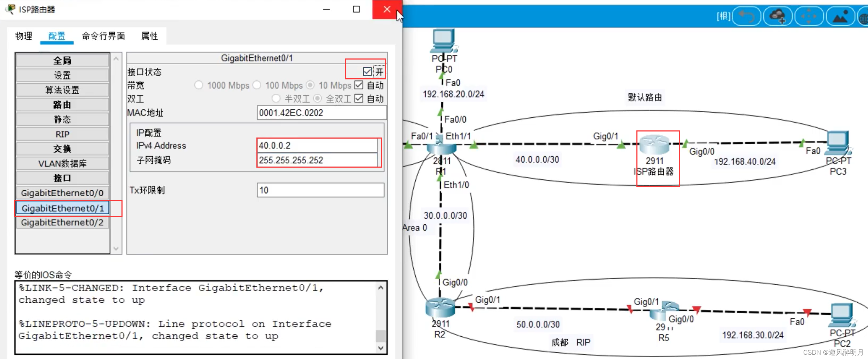Viewport: 868px width, 359px height.
Task: Click the 全局 section header button
Action: pyautogui.click(x=62, y=61)
